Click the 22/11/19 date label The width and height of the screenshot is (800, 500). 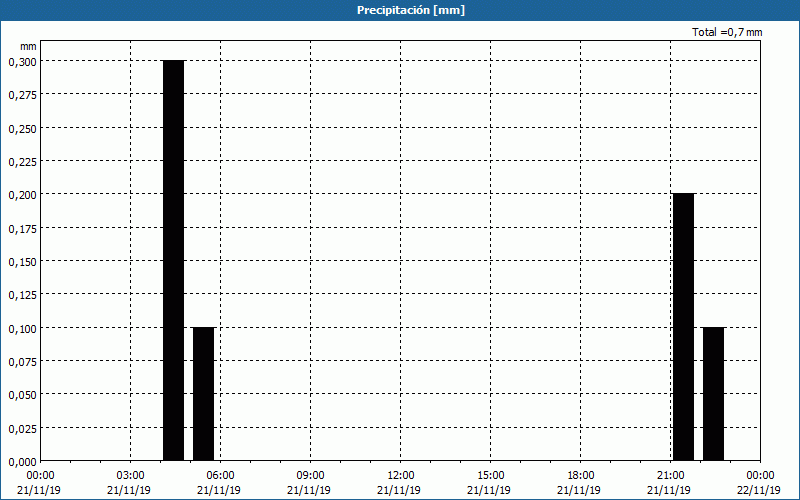(759, 490)
